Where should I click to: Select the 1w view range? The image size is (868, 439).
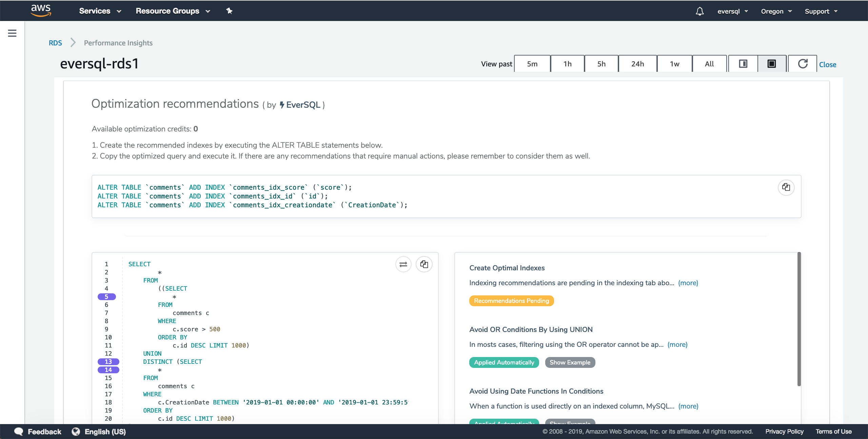tap(674, 64)
